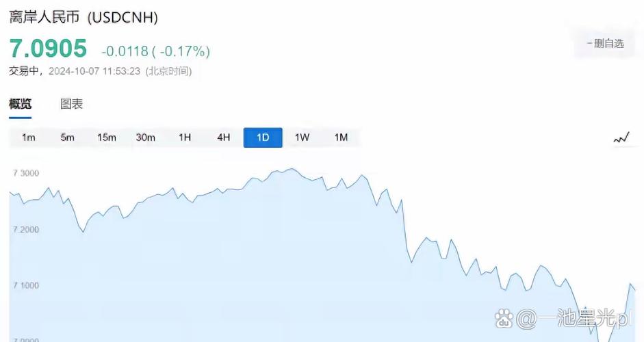This screenshot has height=342, width=644.
Task: Select the 5m timeframe
Action: point(67,137)
